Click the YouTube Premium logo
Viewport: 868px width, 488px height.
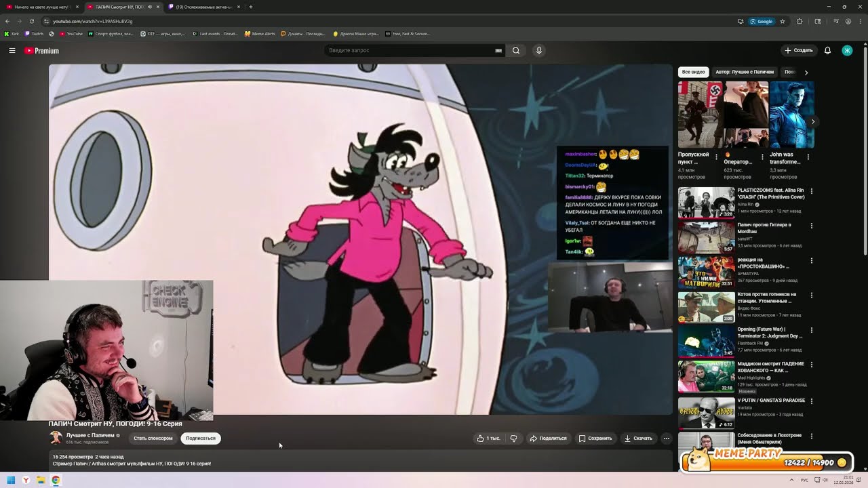pos(42,50)
